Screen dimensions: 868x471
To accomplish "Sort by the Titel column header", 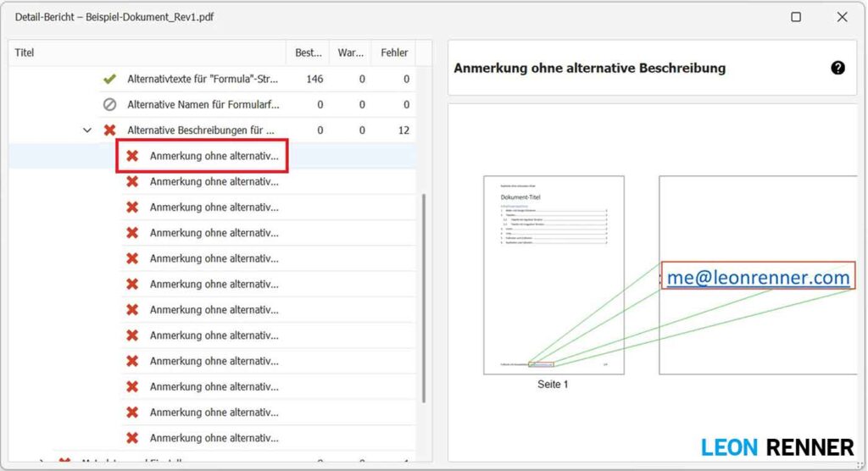I will [x=144, y=53].
